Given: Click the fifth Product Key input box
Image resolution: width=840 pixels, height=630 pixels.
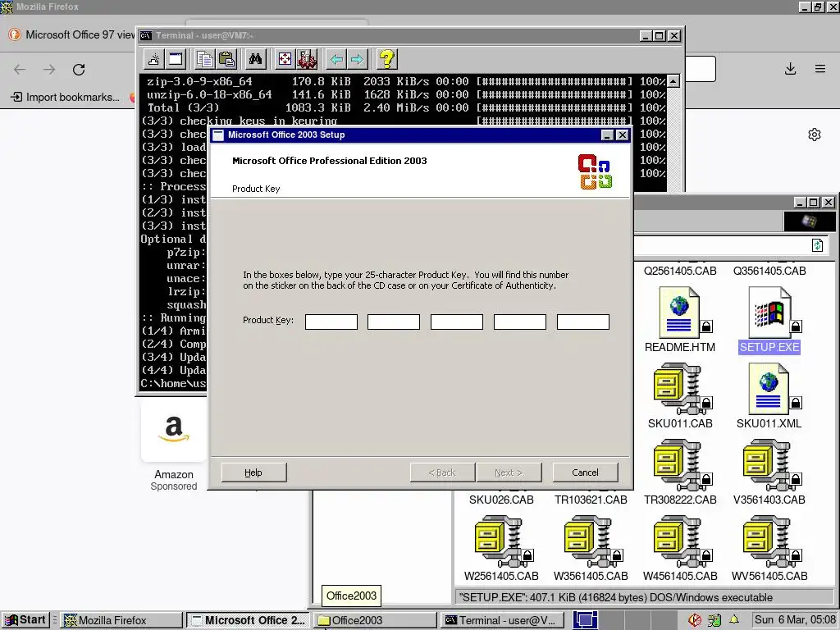Looking at the screenshot, I should pyautogui.click(x=583, y=322).
